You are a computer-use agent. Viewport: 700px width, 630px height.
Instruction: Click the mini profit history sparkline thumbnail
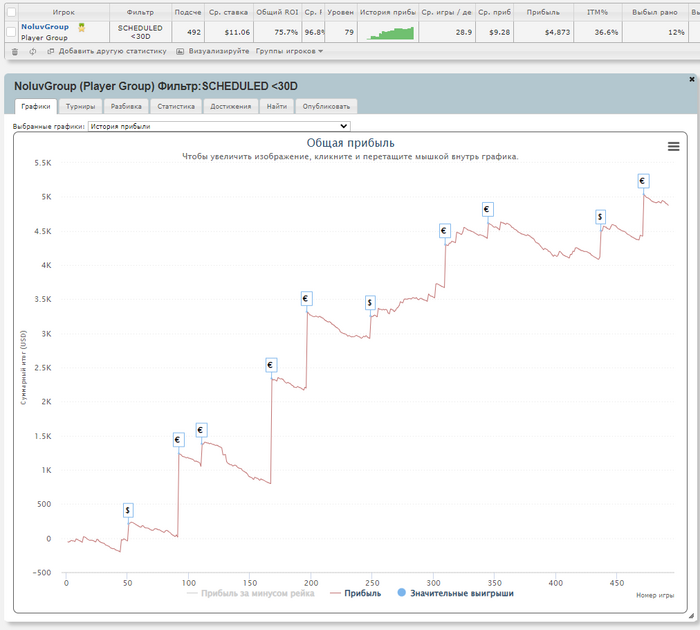point(388,33)
